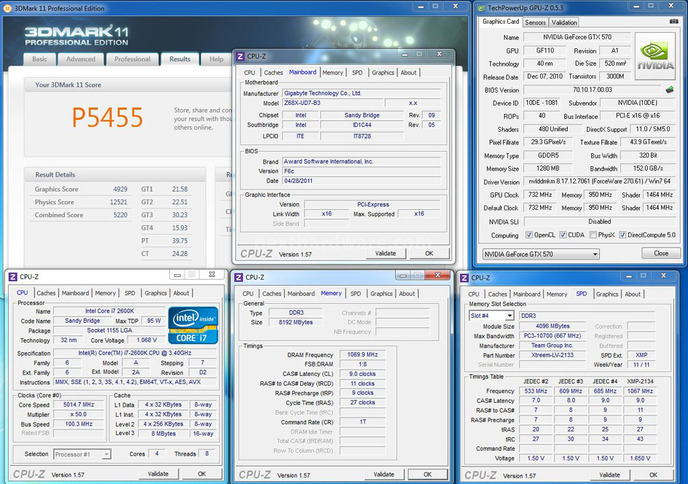Click the Combined Score value 5220

coord(120,215)
